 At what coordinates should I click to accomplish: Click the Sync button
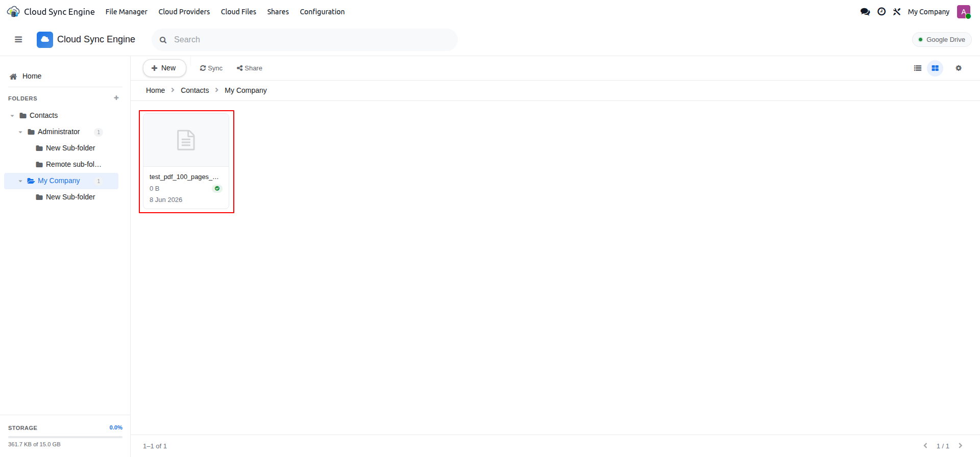tap(211, 68)
